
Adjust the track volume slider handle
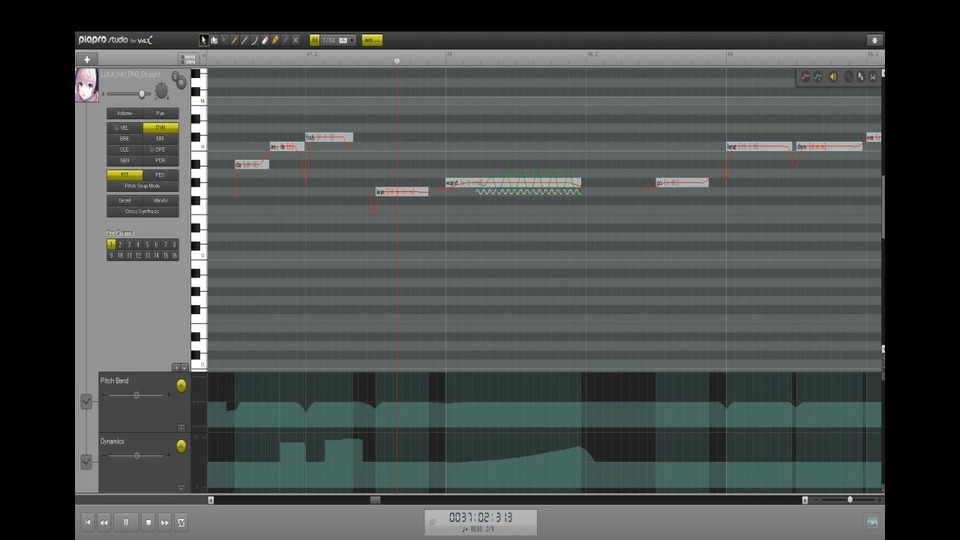tap(142, 94)
